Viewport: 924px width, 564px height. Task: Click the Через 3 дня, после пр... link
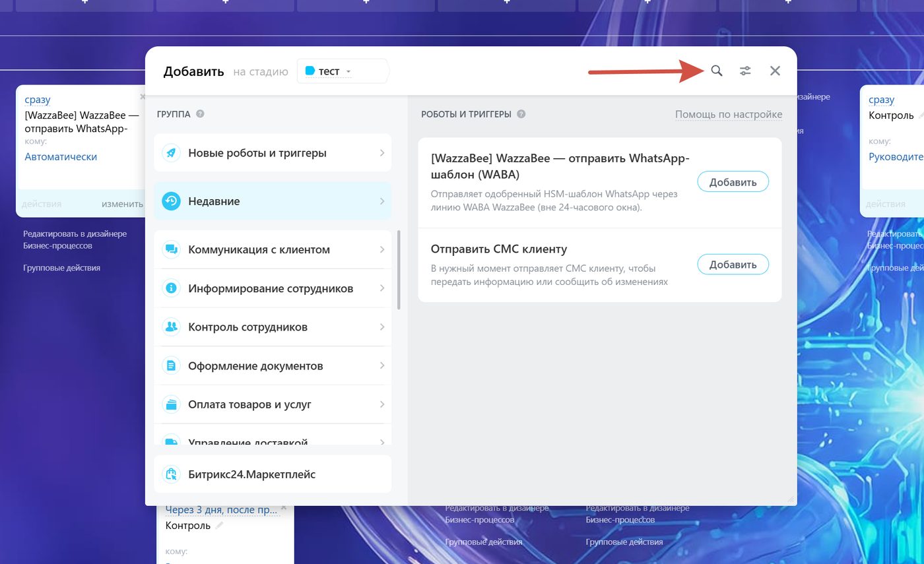click(x=222, y=510)
